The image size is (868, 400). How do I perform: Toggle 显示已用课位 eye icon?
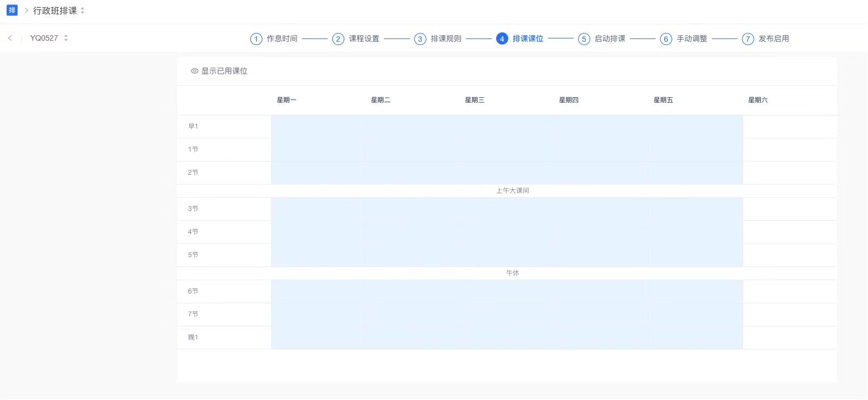pos(194,71)
